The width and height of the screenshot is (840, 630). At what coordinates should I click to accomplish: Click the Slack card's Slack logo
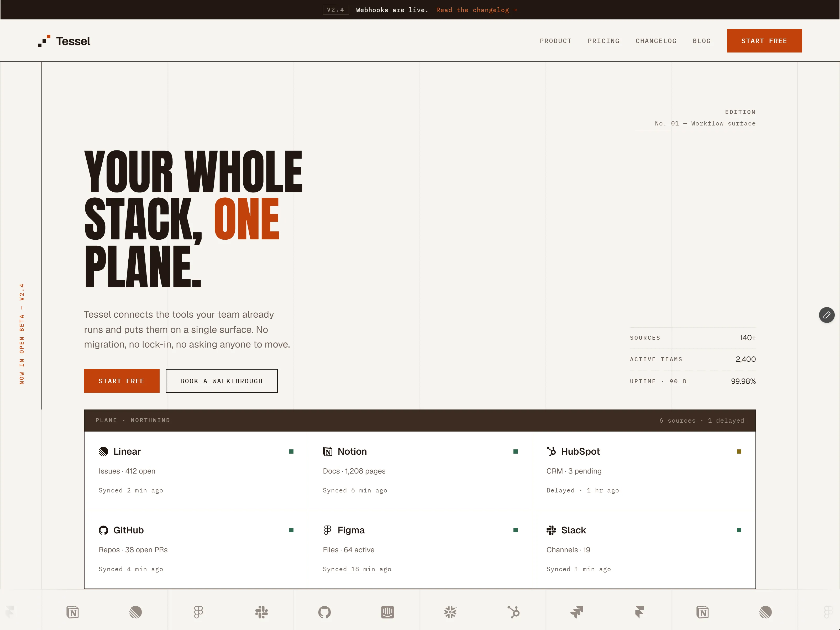tap(551, 530)
